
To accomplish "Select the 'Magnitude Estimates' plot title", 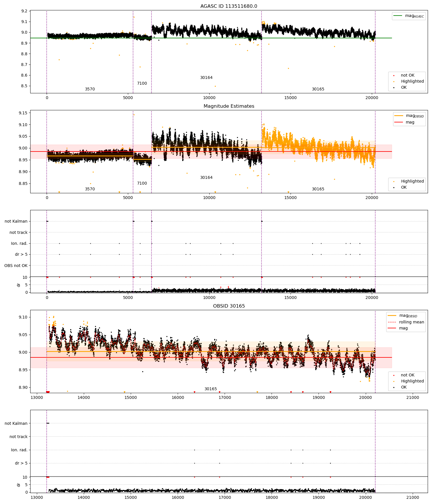I will [229, 106].
